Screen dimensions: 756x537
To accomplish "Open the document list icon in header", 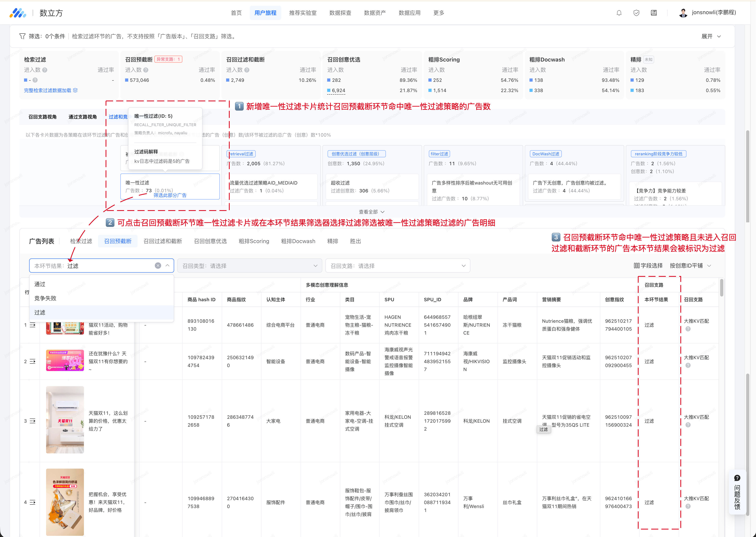I will (654, 13).
